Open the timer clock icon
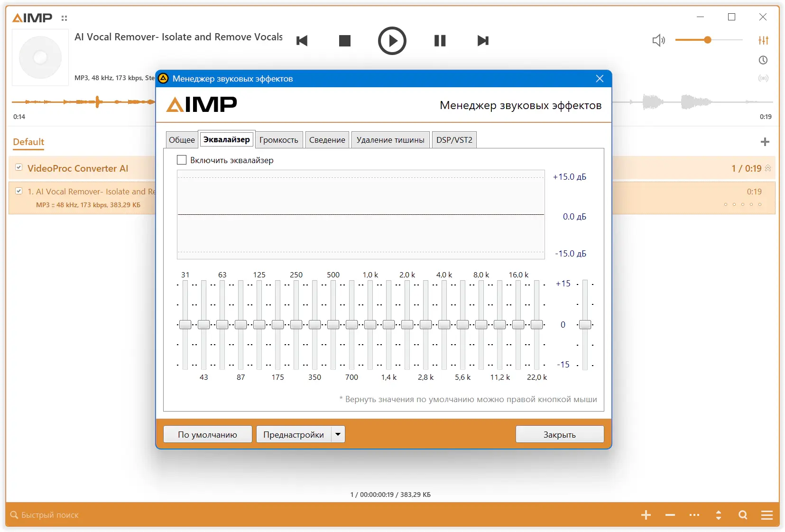Image resolution: width=785 pixels, height=532 pixels. 763,60
